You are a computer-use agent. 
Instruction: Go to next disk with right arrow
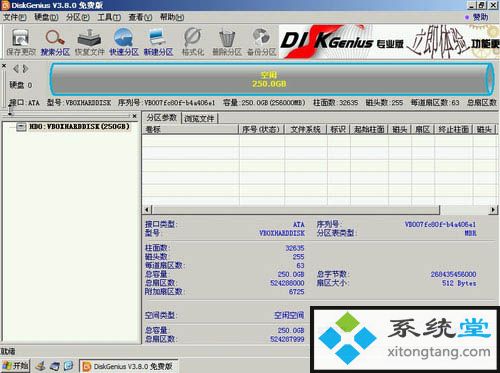click(25, 69)
